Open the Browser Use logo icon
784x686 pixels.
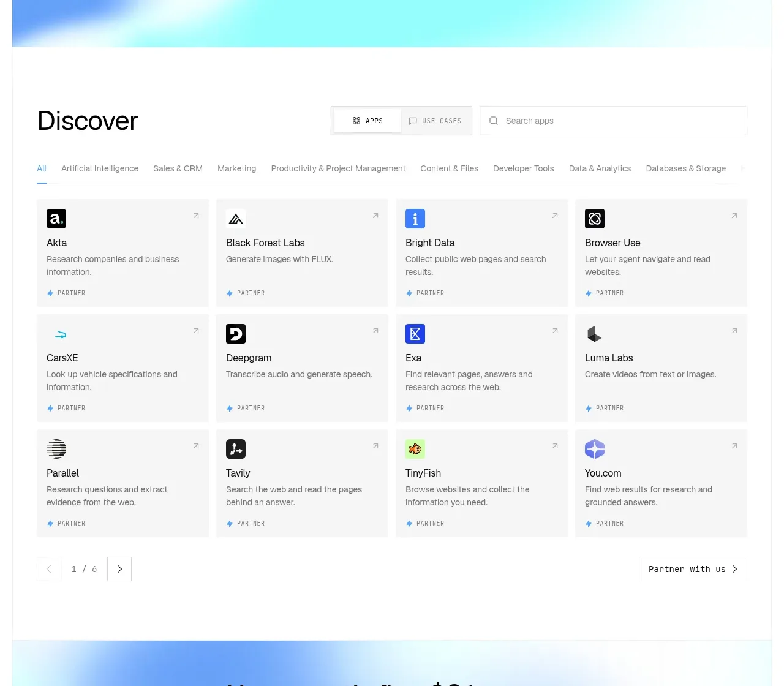pyautogui.click(x=595, y=219)
